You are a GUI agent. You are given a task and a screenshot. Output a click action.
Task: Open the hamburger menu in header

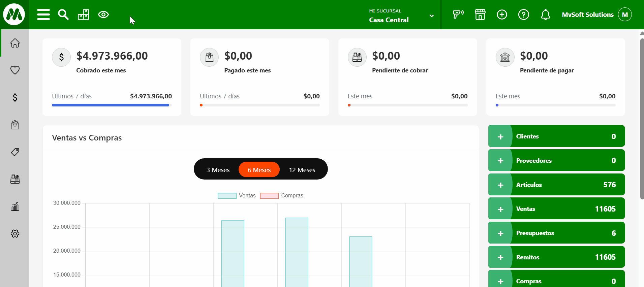tap(43, 14)
